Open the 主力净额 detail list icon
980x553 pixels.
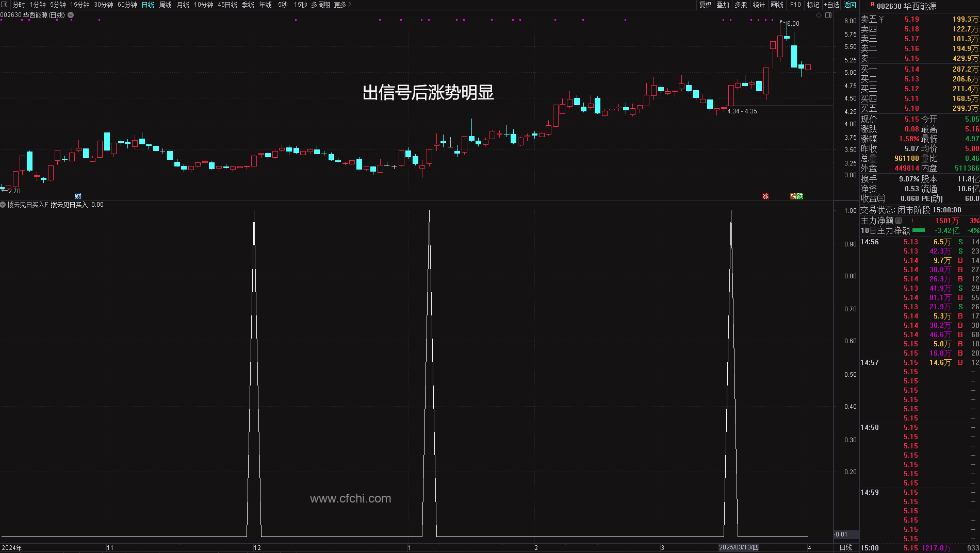(899, 221)
